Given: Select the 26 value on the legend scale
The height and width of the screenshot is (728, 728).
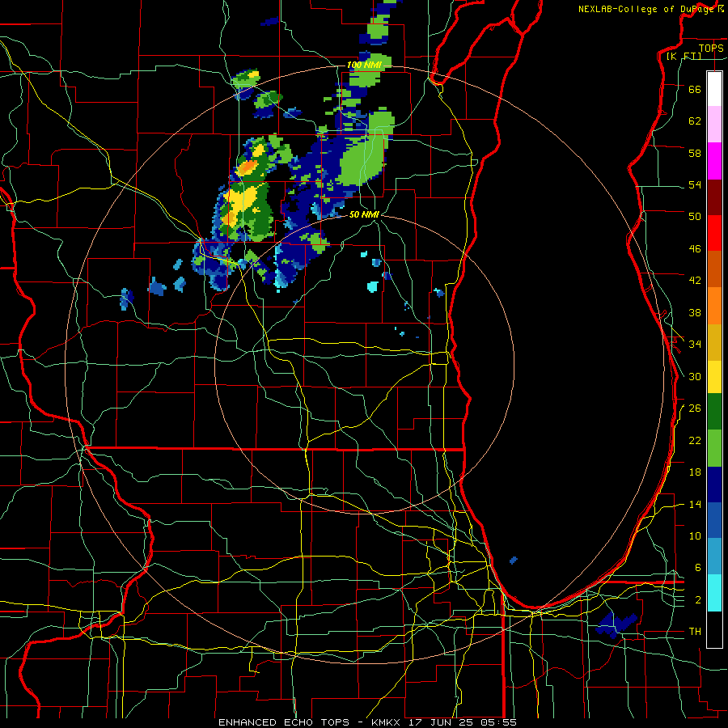Looking at the screenshot, I should 695,408.
